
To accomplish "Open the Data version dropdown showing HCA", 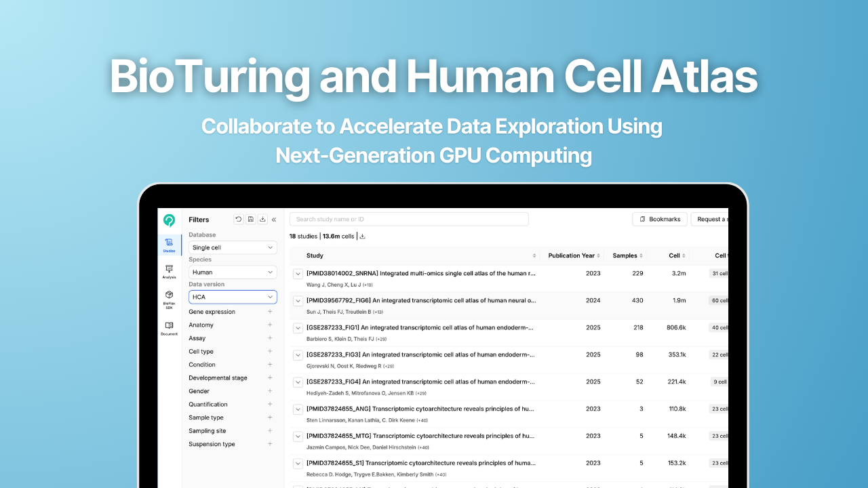I will point(233,297).
